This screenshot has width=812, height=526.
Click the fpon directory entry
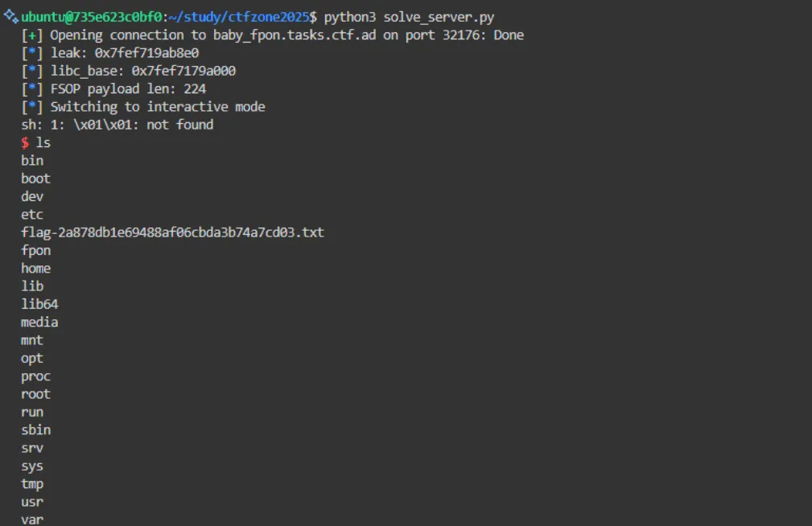pos(35,251)
